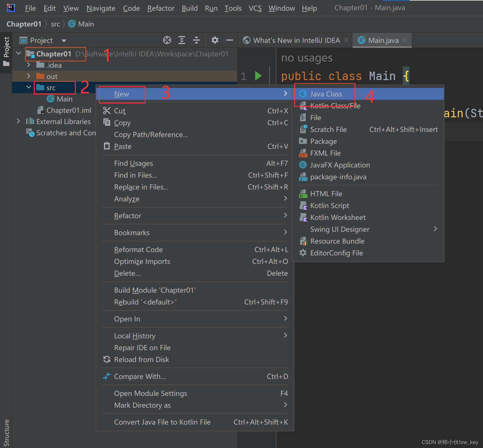This screenshot has width=483, height=448.
Task: Click the Compare With arrows icon
Action: point(107,376)
